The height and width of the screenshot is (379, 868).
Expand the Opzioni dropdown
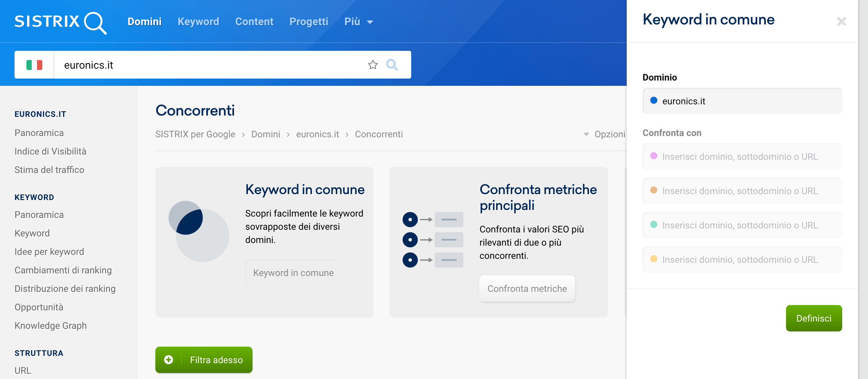point(605,134)
